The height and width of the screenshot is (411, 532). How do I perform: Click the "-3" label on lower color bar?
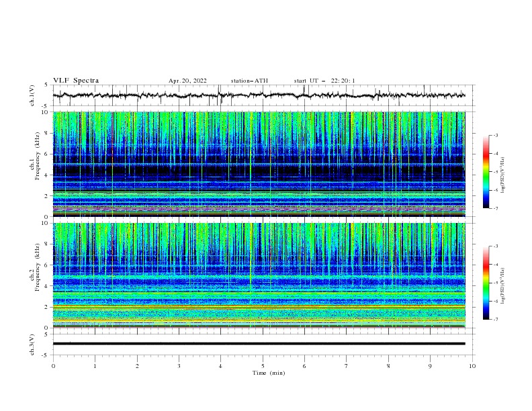[495, 246]
